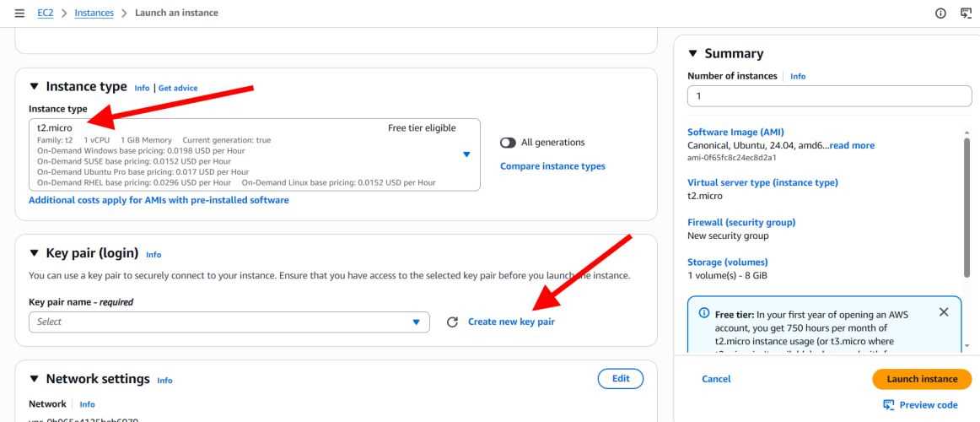Open the Instance type dropdown

pos(466,154)
